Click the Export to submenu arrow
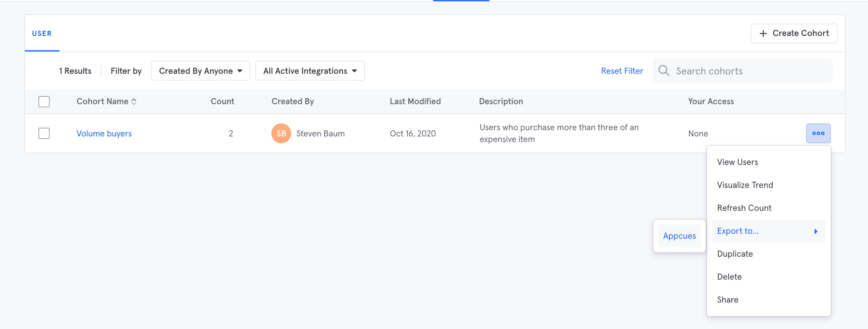 click(815, 231)
